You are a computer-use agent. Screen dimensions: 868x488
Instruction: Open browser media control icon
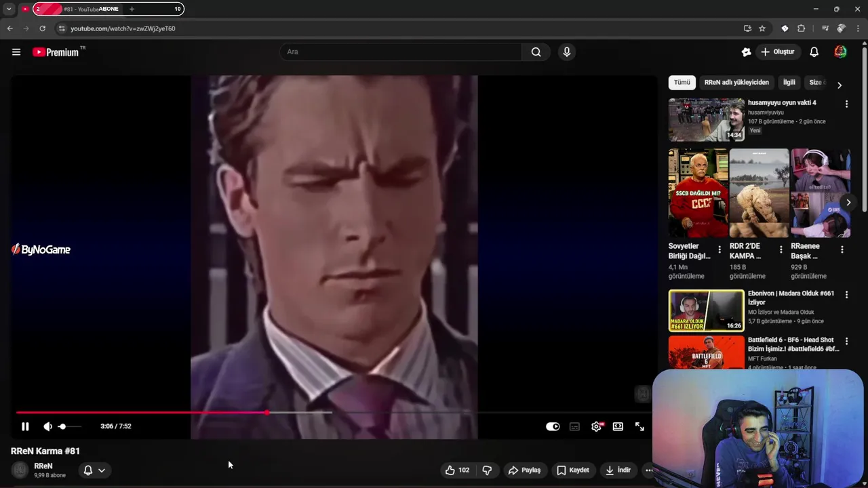pyautogui.click(x=825, y=28)
